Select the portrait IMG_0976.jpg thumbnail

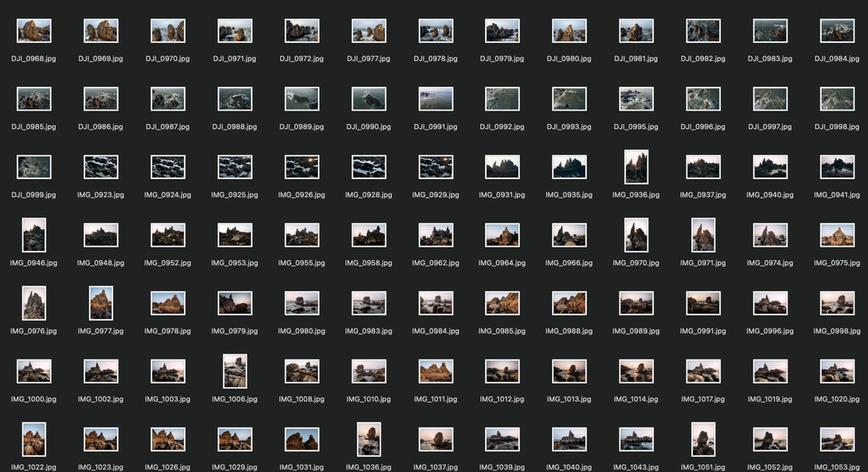(33, 302)
